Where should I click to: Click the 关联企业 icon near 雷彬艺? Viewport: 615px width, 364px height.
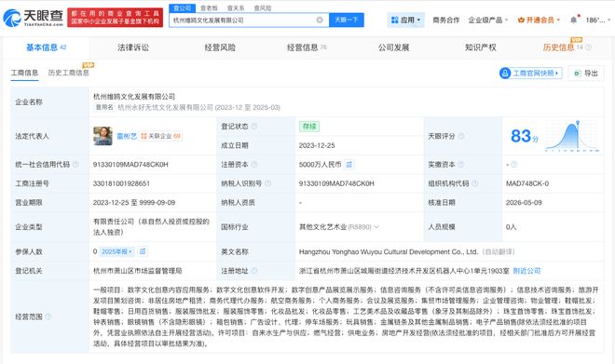point(143,136)
